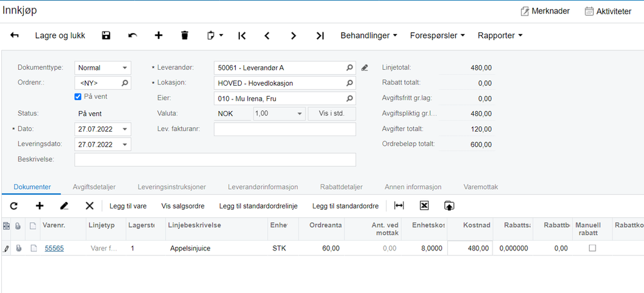Screen dimensions: 644x293
Task: Open the Merknader notes icon
Action: (525, 12)
